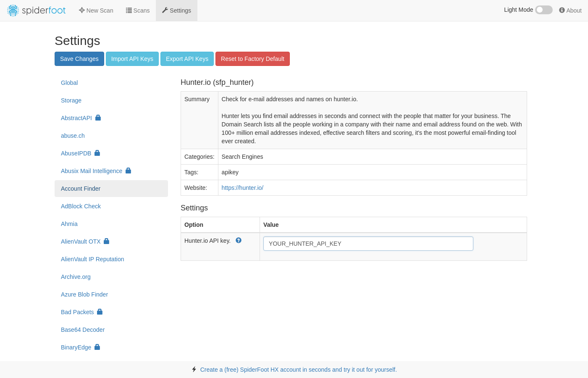Click the Save Changes button
Image resolution: width=588 pixels, height=378 pixels.
click(79, 59)
